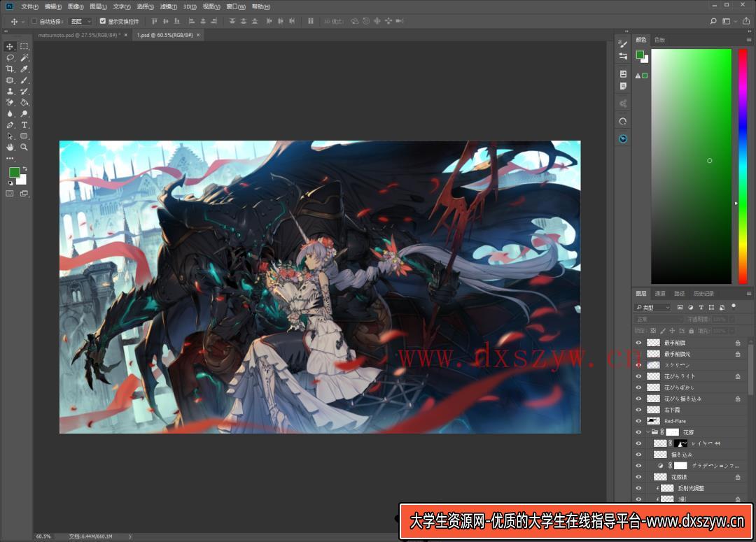Close the 1.psd document tab
The height and width of the screenshot is (542, 756).
click(x=197, y=35)
